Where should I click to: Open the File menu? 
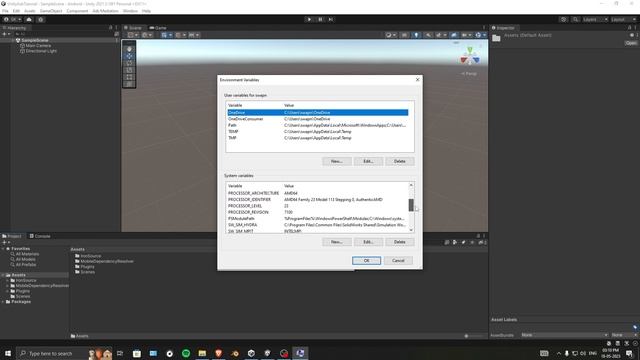point(5,11)
